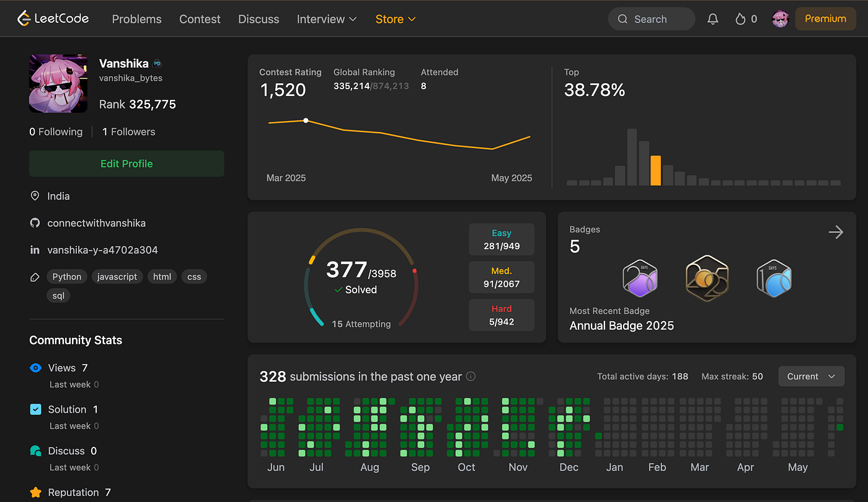Image resolution: width=868 pixels, height=502 pixels.
Task: Expand the Interview dropdown menu
Action: coord(327,19)
